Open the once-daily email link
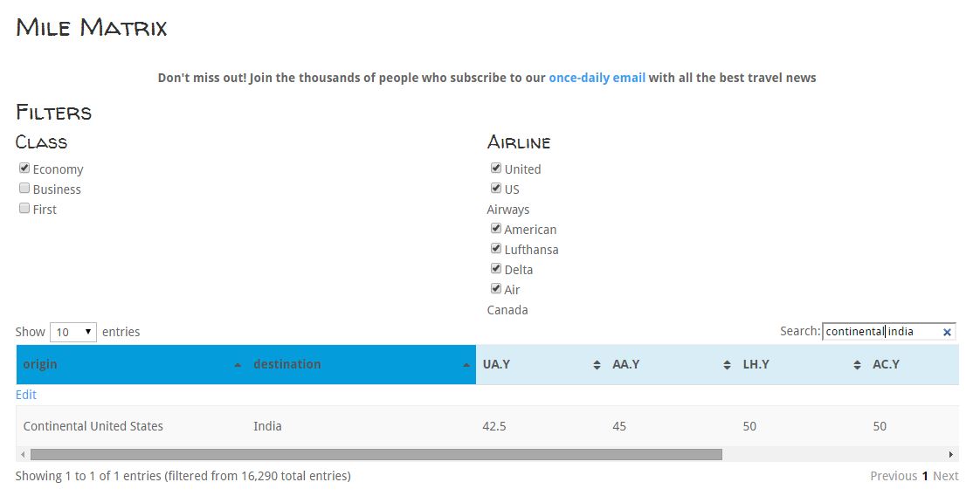The image size is (980, 496). tap(597, 78)
